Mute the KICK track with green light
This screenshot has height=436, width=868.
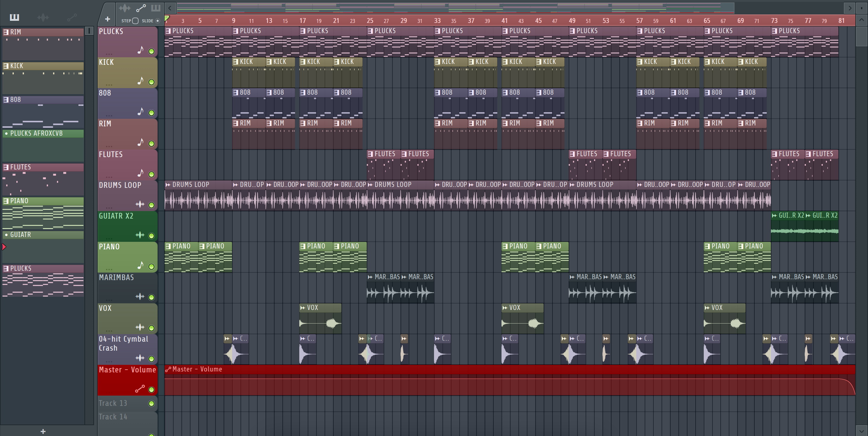(x=152, y=82)
